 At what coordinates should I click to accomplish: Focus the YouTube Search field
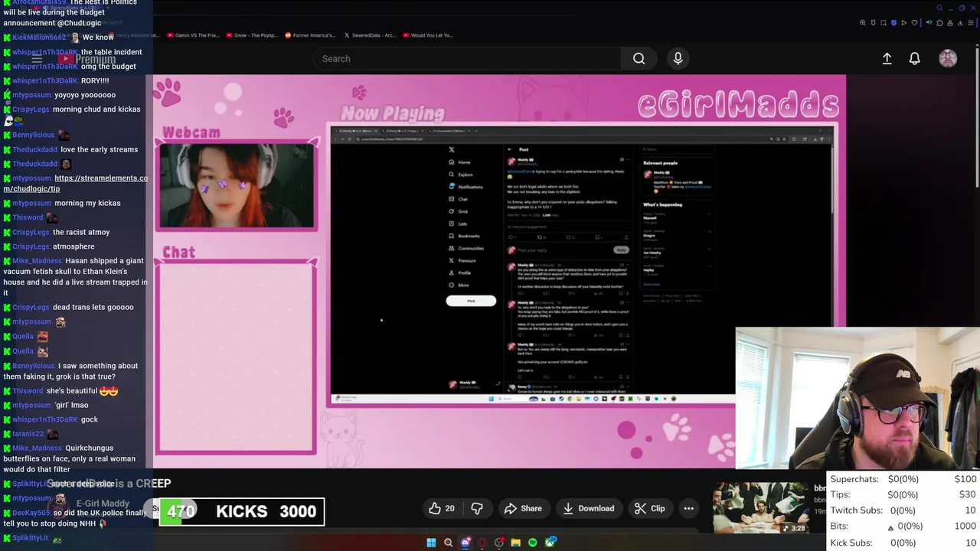467,58
